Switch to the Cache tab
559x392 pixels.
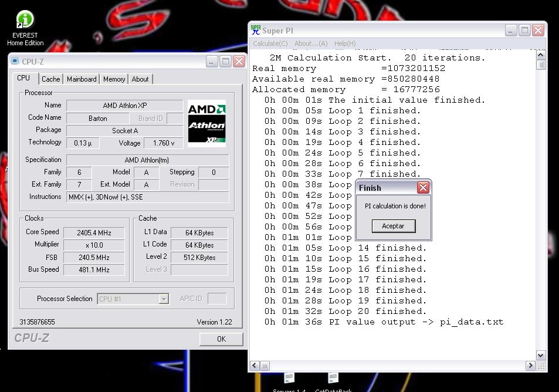[50, 79]
